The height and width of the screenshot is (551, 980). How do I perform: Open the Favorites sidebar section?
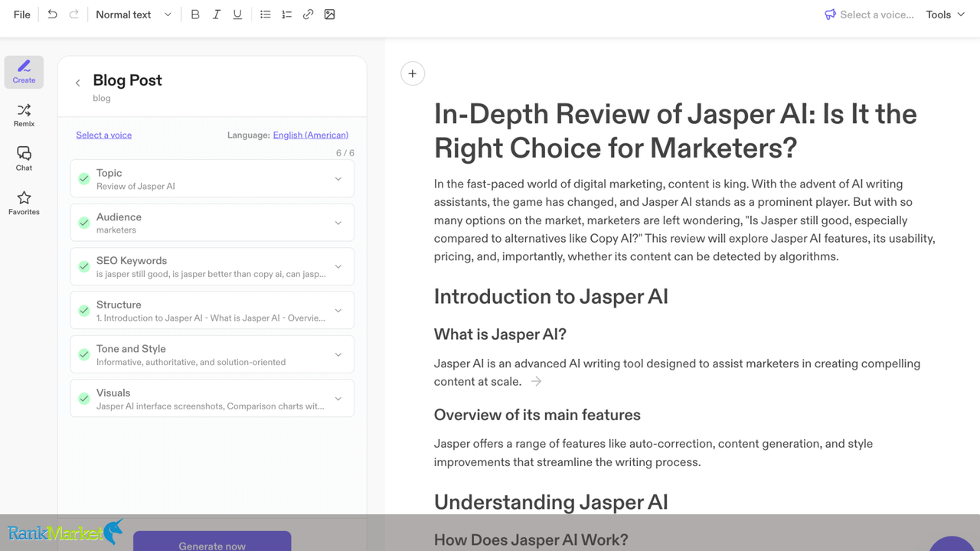[x=24, y=204]
